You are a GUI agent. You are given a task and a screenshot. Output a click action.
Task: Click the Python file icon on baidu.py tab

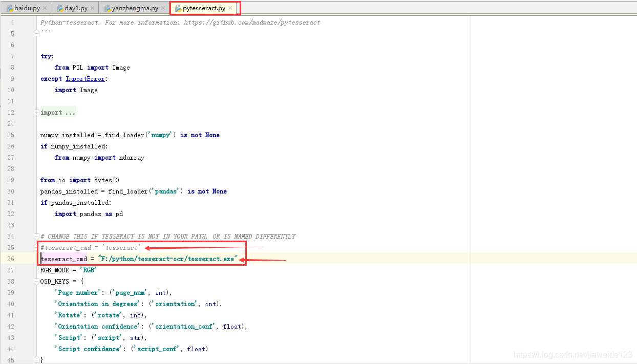9,9
